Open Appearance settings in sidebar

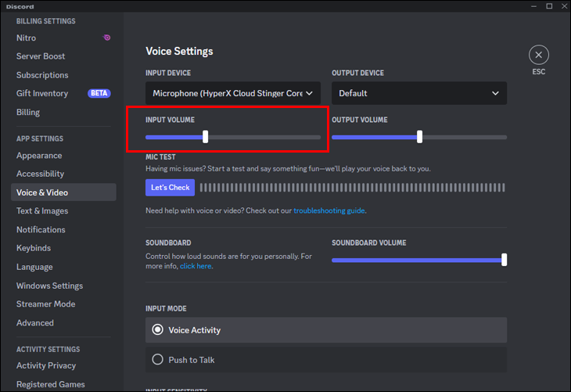(x=39, y=155)
